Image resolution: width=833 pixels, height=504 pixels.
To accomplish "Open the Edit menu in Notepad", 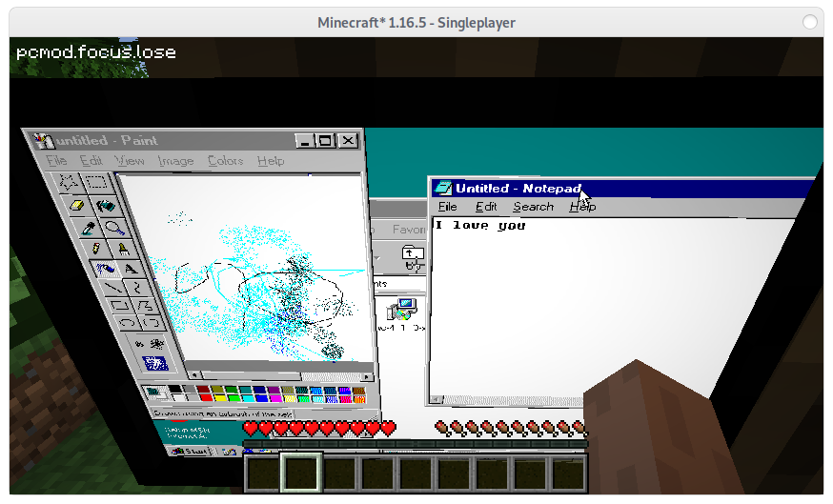I will [485, 207].
